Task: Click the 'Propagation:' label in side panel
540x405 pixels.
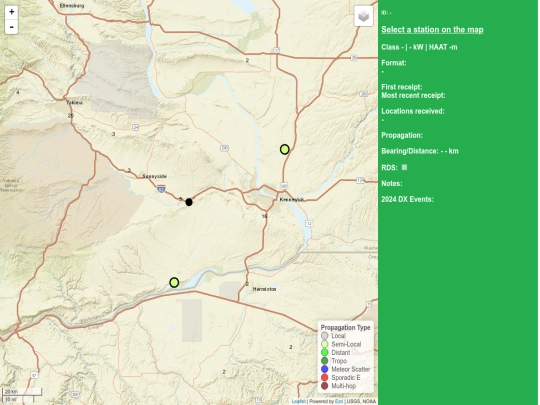Action: coord(402,135)
